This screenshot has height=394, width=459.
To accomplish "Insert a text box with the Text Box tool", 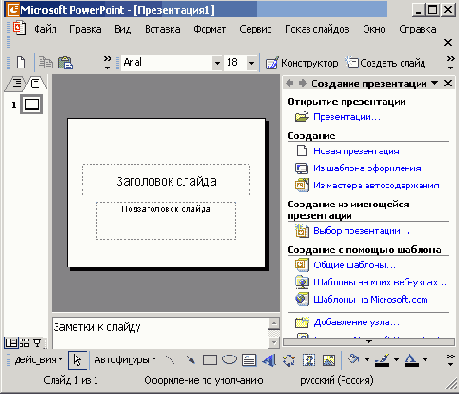I will (x=249, y=360).
